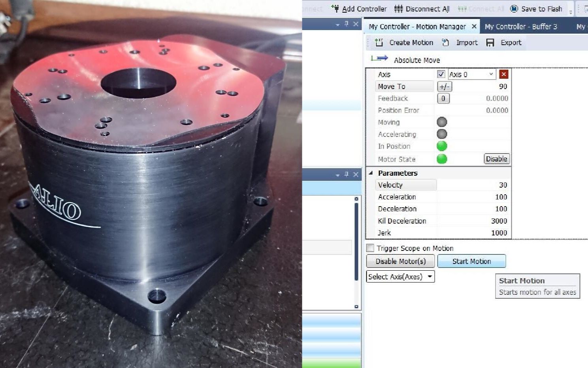Viewport: 588px width, 368px height.
Task: Switch to My Controller - Buffer 3 tab
Action: tap(521, 27)
